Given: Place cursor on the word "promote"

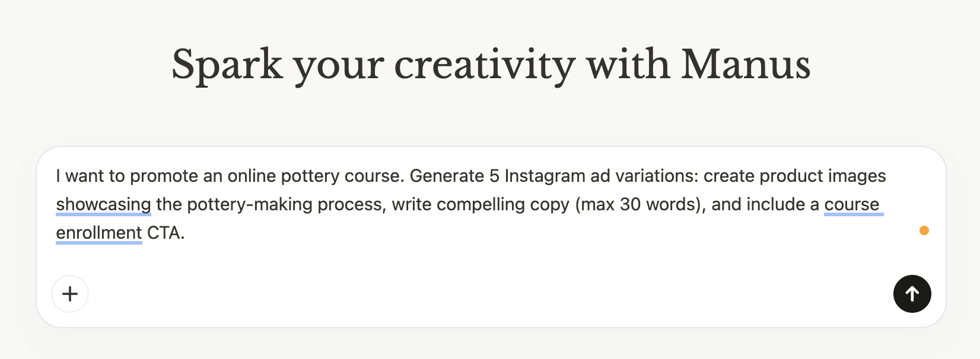Looking at the screenshot, I should click(x=164, y=176).
